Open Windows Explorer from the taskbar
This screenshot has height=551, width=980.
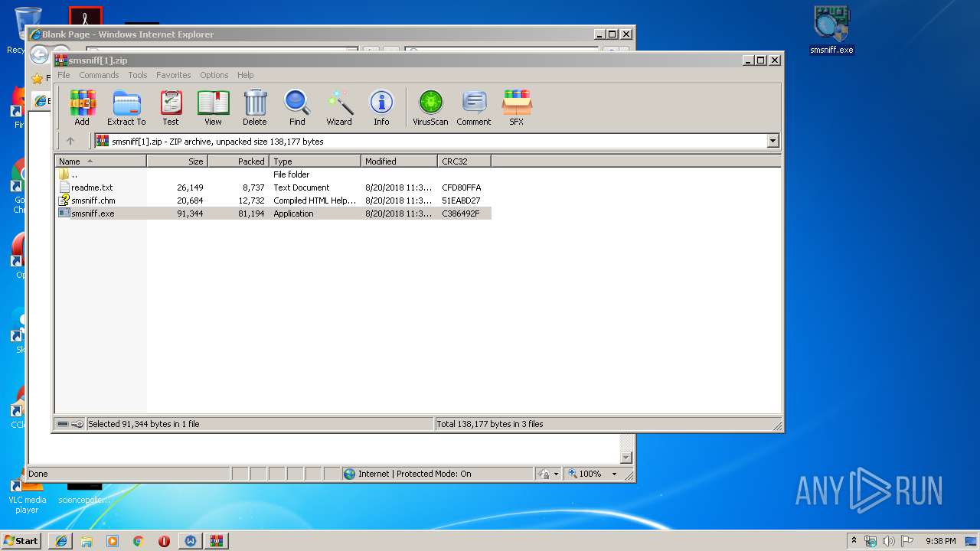tap(87, 541)
